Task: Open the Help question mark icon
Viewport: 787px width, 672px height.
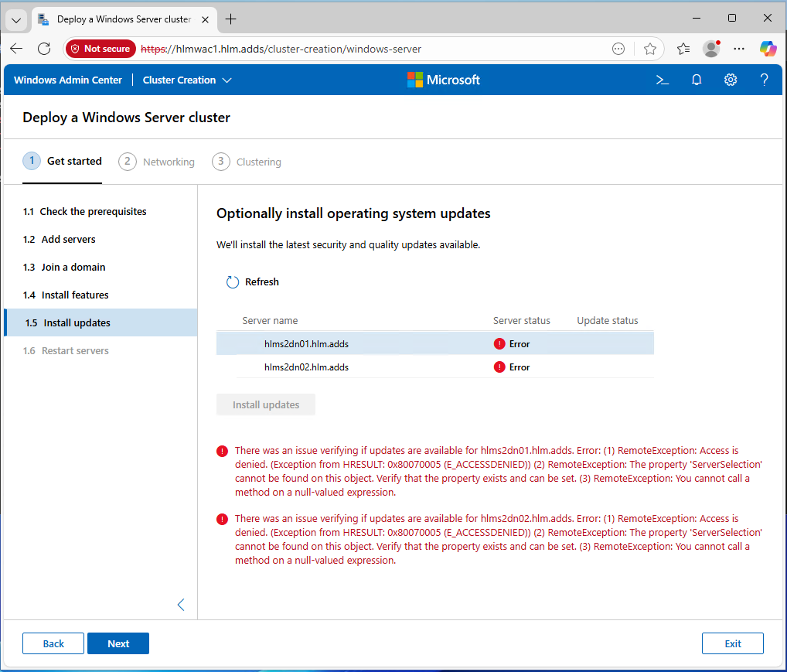Action: click(x=764, y=80)
